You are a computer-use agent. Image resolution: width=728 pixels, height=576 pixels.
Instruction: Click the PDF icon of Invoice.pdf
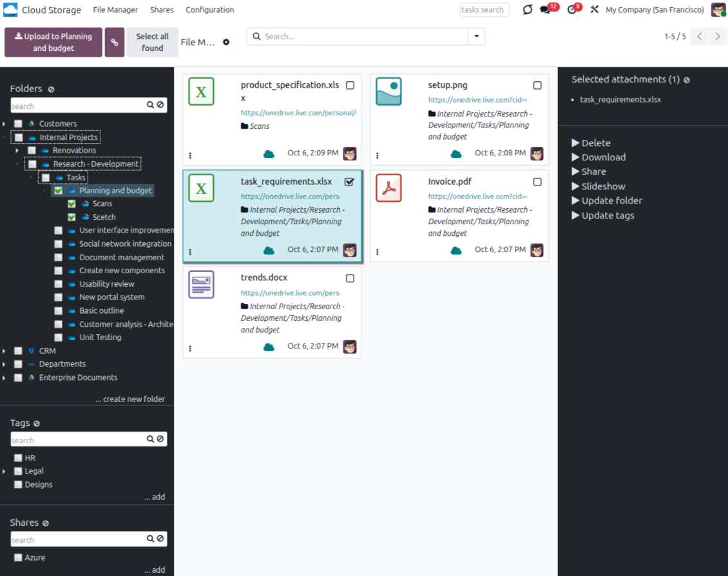tap(388, 188)
